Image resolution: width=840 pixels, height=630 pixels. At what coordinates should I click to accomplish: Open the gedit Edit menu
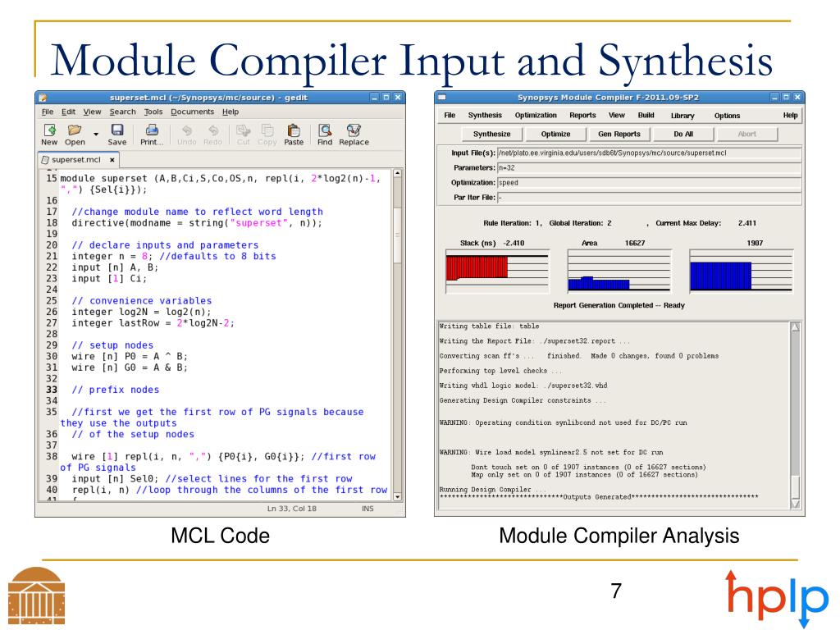pyautogui.click(x=69, y=112)
